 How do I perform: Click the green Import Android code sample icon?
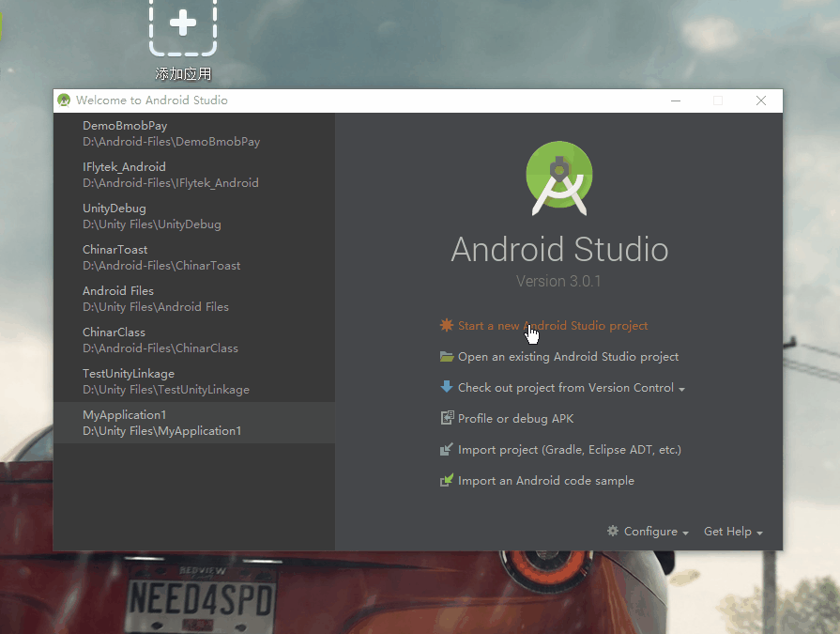[x=446, y=480]
